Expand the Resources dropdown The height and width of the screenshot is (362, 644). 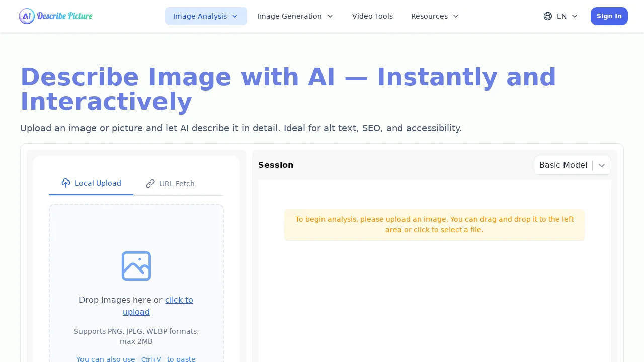coord(429,16)
